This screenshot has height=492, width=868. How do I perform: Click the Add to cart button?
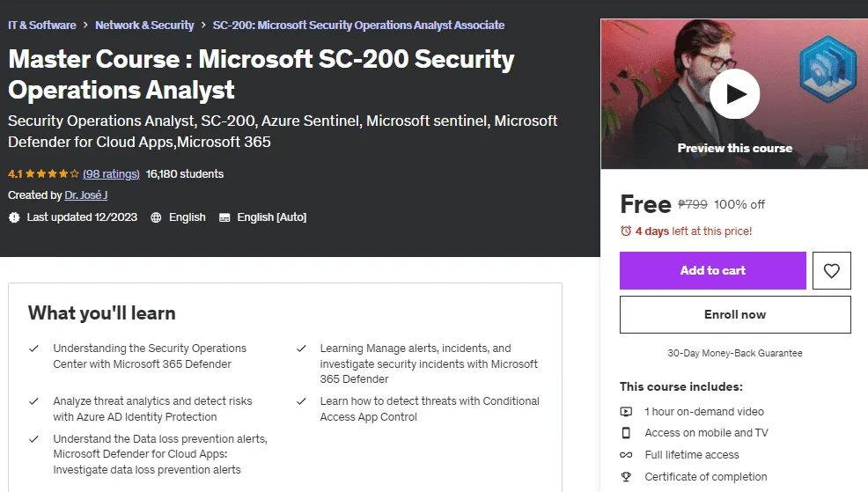click(x=712, y=270)
